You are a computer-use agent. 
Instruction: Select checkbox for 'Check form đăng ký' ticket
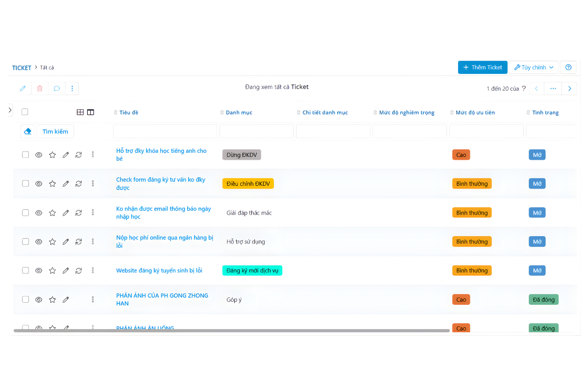(25, 184)
